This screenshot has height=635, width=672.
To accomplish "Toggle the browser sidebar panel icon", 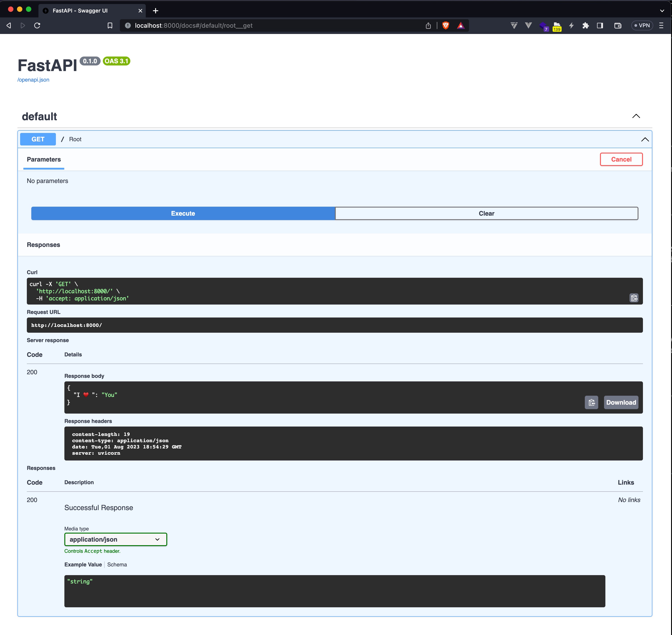I will pos(600,25).
